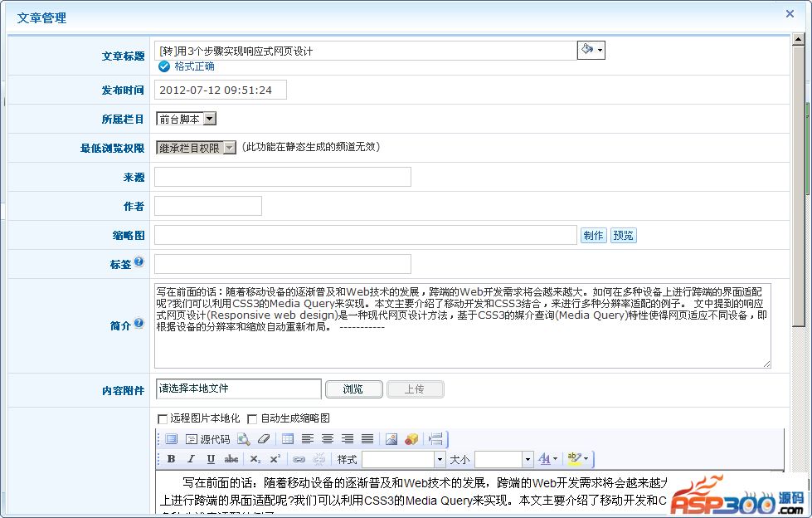
Task: Click the insert image icon
Action: coord(391,439)
